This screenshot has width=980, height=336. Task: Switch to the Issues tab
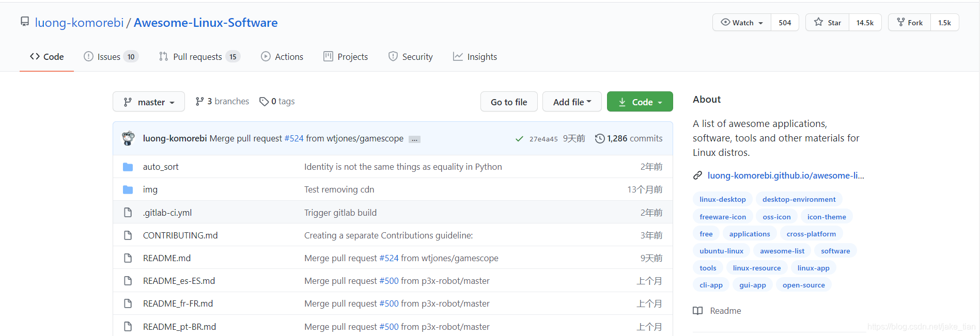click(x=111, y=57)
